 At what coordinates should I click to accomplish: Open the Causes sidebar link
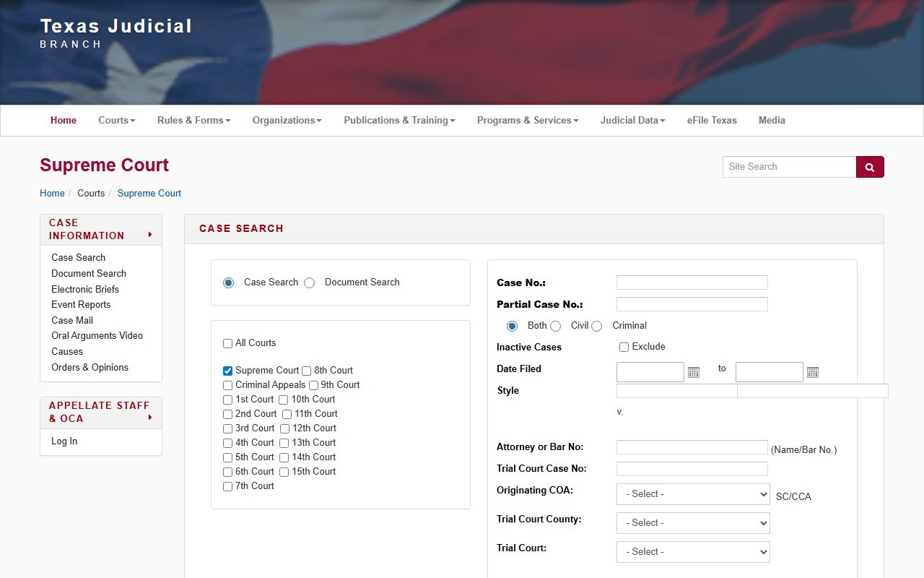coord(67,352)
